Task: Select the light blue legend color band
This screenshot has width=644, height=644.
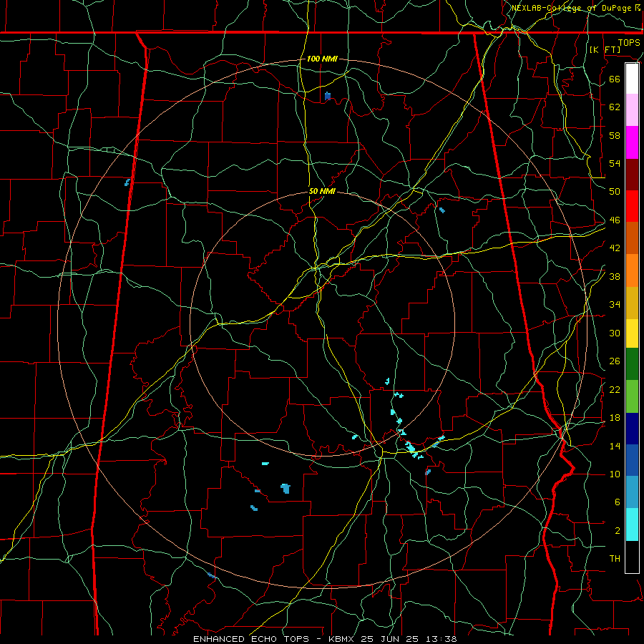Action: point(632,492)
